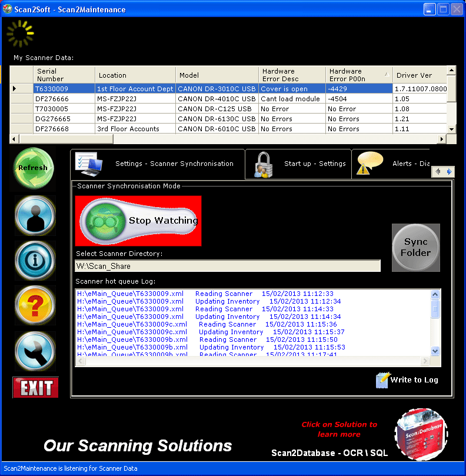
Task: Toggle the Stop Watching button
Action: pyautogui.click(x=139, y=221)
